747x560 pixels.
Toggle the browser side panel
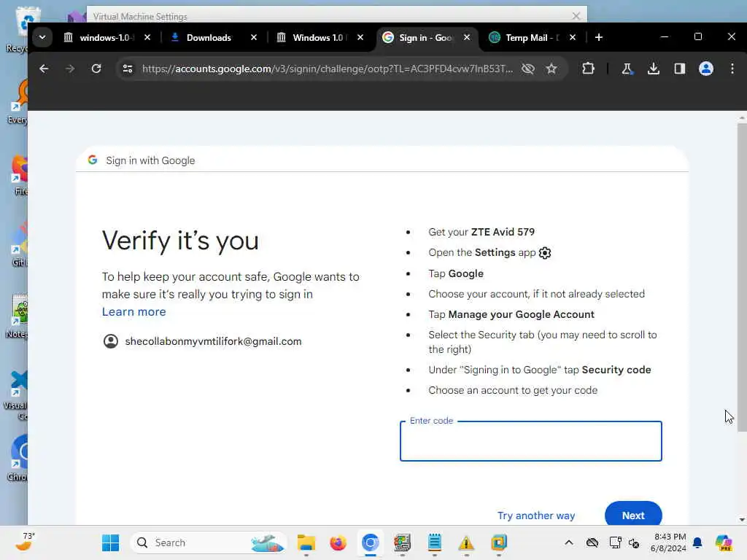point(680,69)
